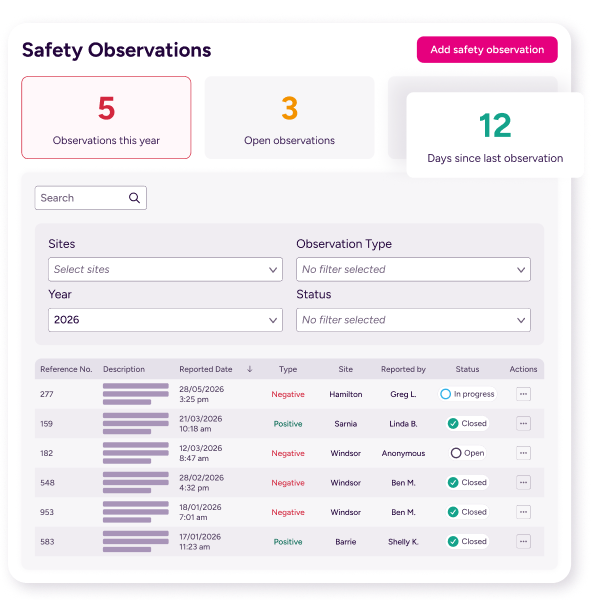Image resolution: width=592 pixels, height=600 pixels.
Task: Click the Barrie site cell
Action: 346,541
